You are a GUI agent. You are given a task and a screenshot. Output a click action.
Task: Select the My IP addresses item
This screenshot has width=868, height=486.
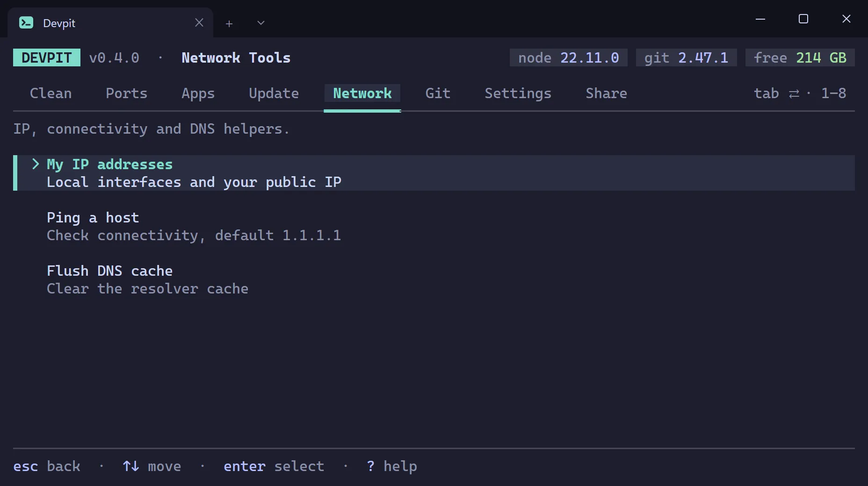[434, 173]
